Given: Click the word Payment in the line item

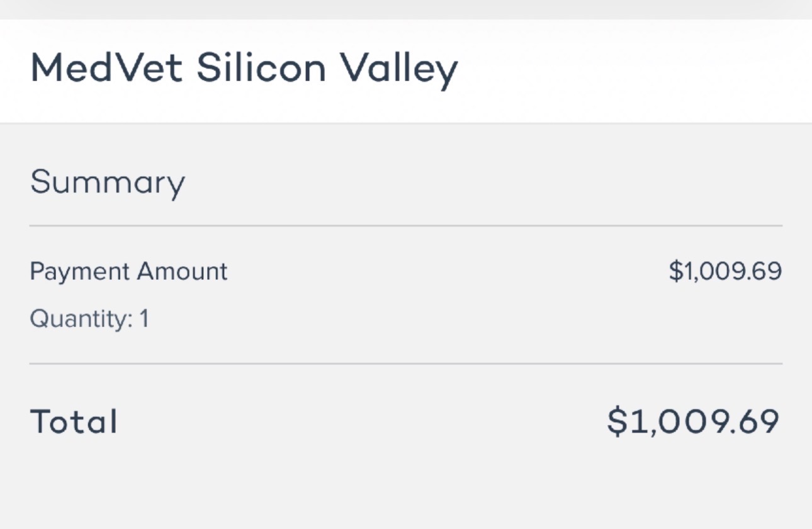Looking at the screenshot, I should point(79,272).
